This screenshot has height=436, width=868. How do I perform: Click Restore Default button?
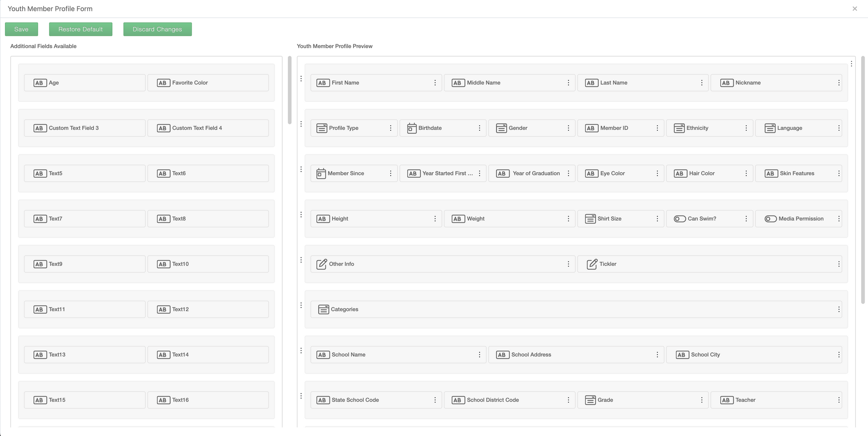[80, 29]
